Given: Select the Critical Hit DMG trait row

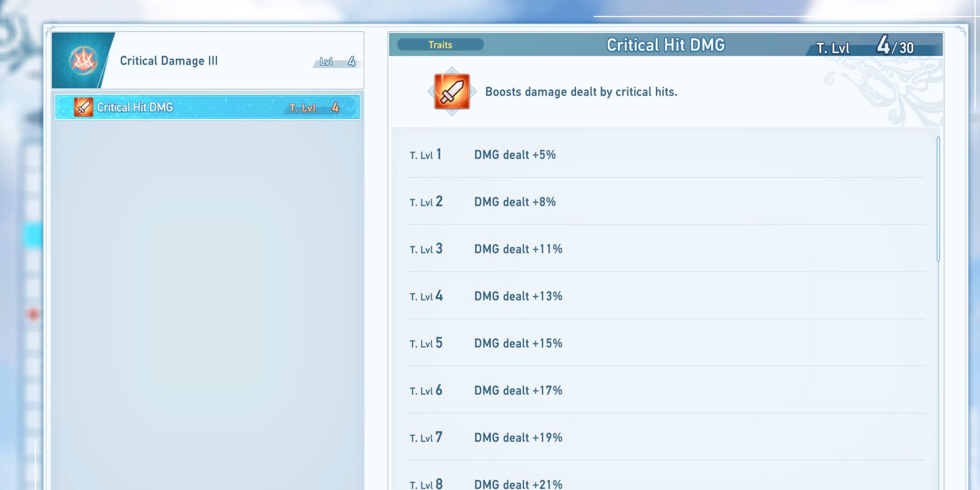Looking at the screenshot, I should tap(207, 107).
